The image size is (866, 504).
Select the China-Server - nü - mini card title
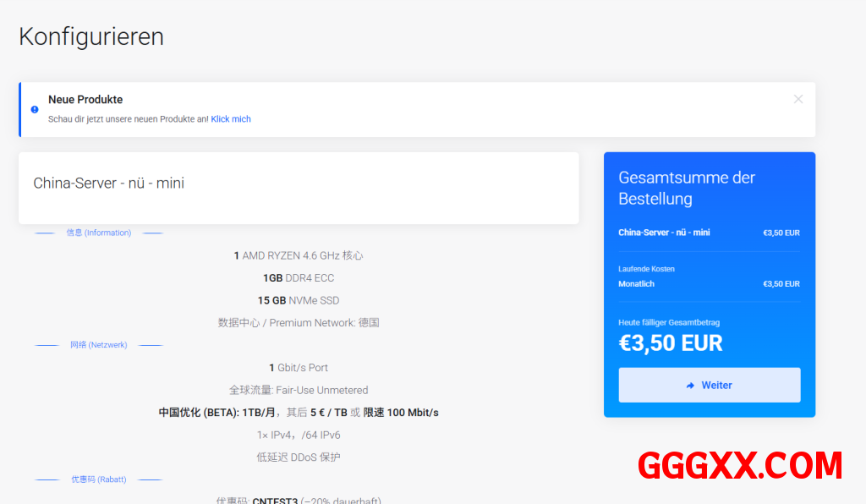pyautogui.click(x=109, y=183)
